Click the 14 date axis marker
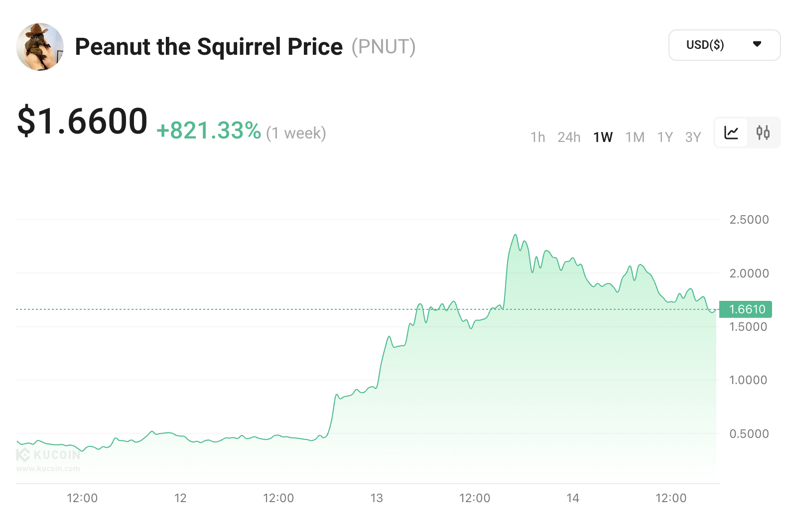Viewport: 785px width, 532px height. (x=573, y=498)
